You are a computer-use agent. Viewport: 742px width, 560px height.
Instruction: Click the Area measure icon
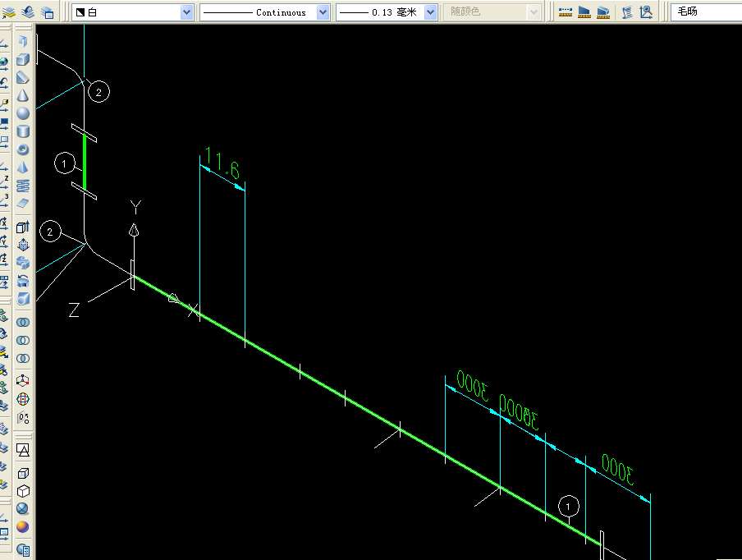584,11
